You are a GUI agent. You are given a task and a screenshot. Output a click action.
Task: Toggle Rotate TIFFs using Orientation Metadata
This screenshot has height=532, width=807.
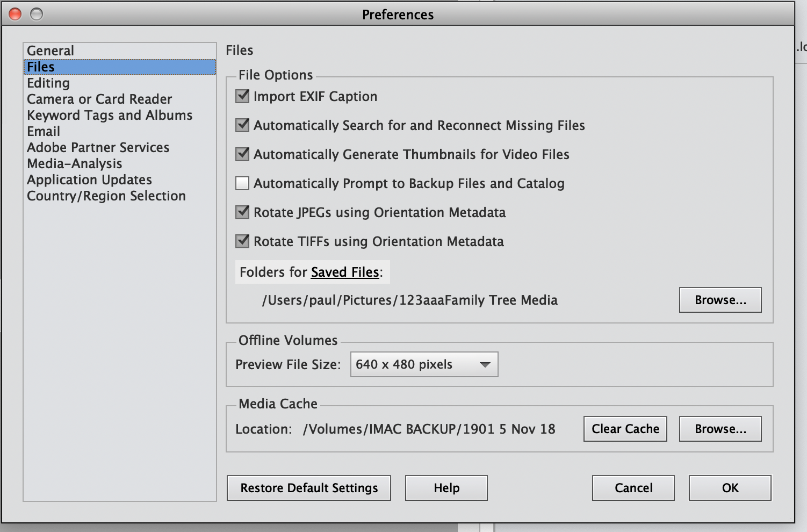tap(242, 241)
